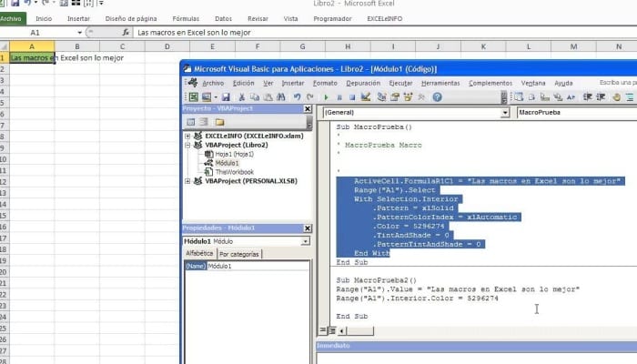Open Project Explorer via toolbar icon

[381, 97]
